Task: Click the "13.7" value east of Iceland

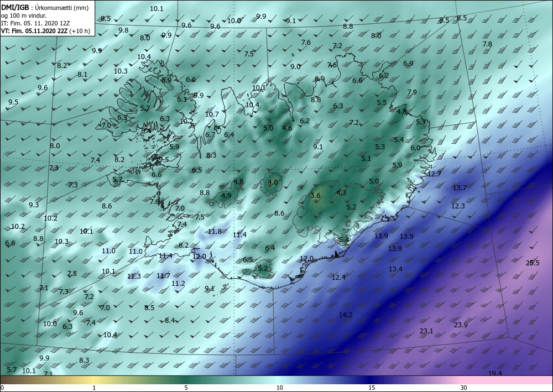Action: coord(460,188)
